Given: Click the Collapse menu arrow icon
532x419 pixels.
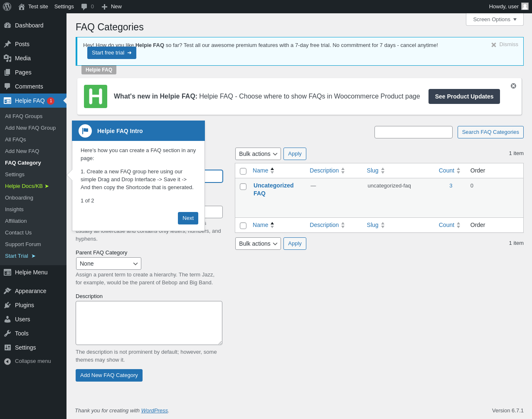Looking at the screenshot, I should (7, 362).
